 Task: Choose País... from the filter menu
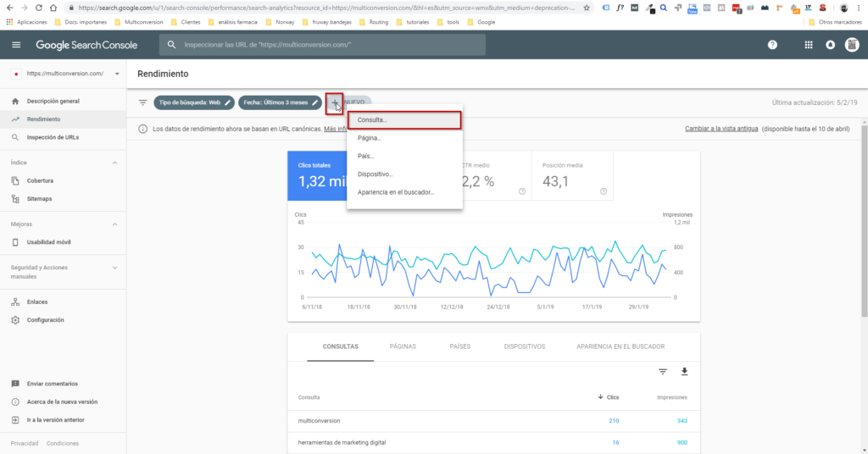coord(404,156)
